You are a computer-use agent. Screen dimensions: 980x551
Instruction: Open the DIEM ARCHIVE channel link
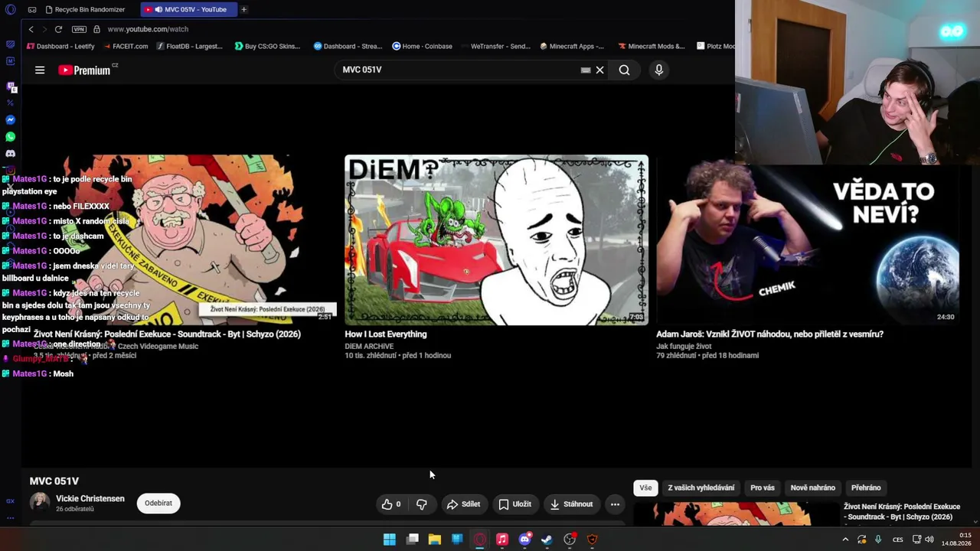369,346
